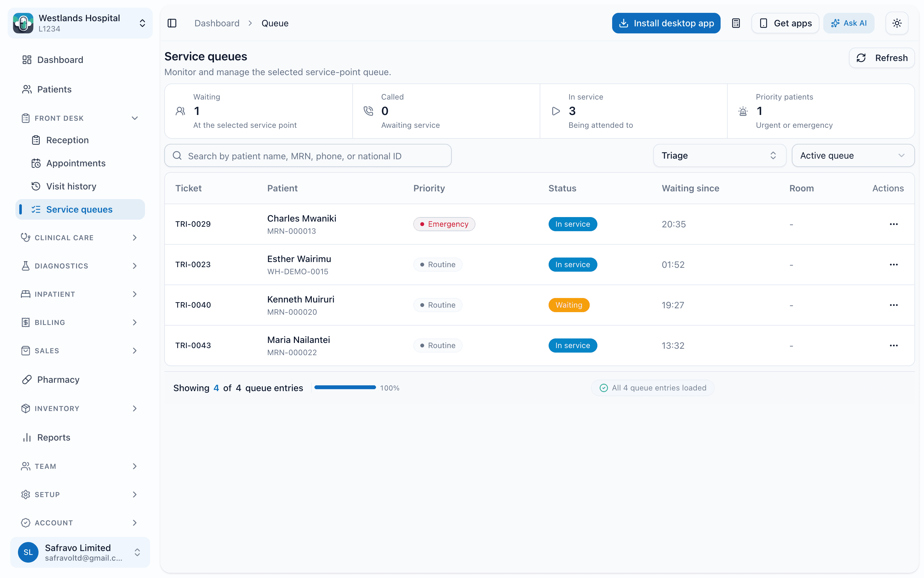The height and width of the screenshot is (578, 924).
Task: Click the Emergency priority badge
Action: (444, 224)
